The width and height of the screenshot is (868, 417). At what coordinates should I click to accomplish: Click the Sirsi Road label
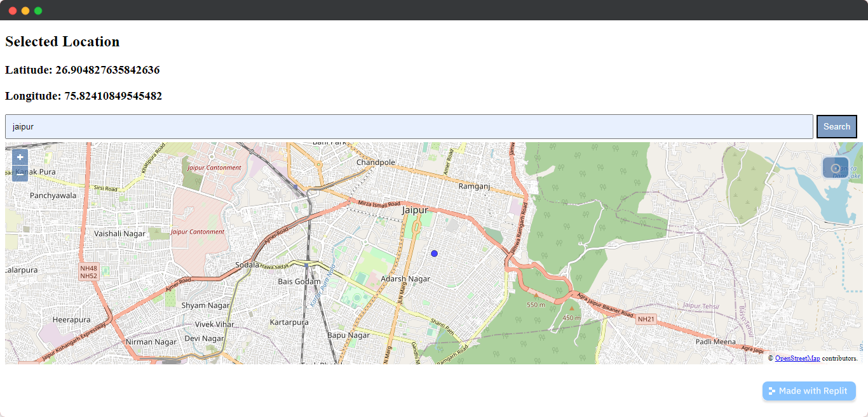pyautogui.click(x=105, y=189)
